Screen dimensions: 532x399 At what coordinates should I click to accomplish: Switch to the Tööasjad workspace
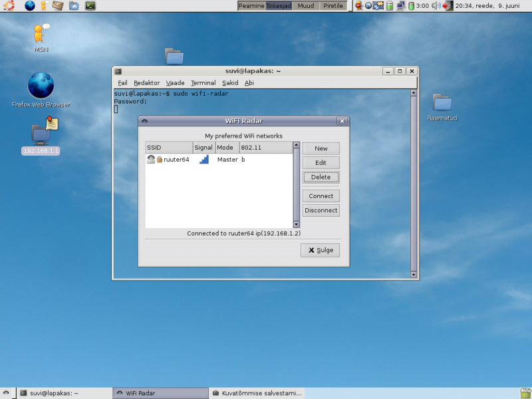[x=279, y=6]
